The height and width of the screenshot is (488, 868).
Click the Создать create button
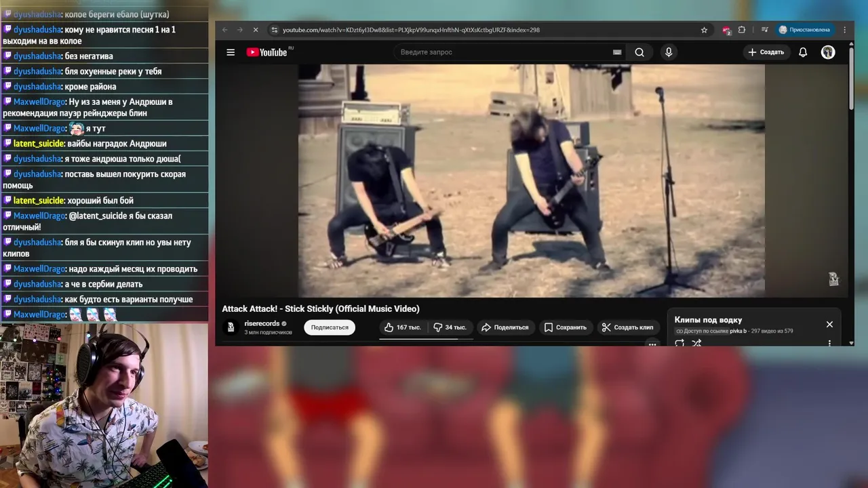click(766, 52)
